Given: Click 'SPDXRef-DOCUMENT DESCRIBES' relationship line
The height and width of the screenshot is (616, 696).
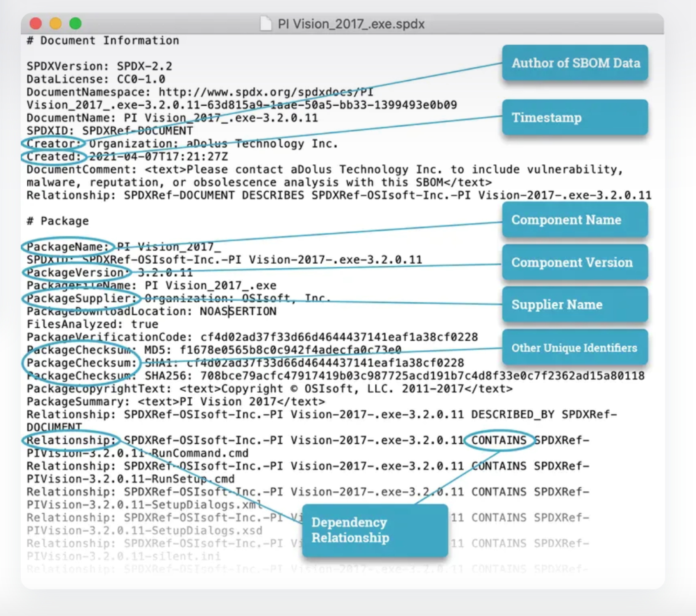Looking at the screenshot, I should click(x=339, y=195).
